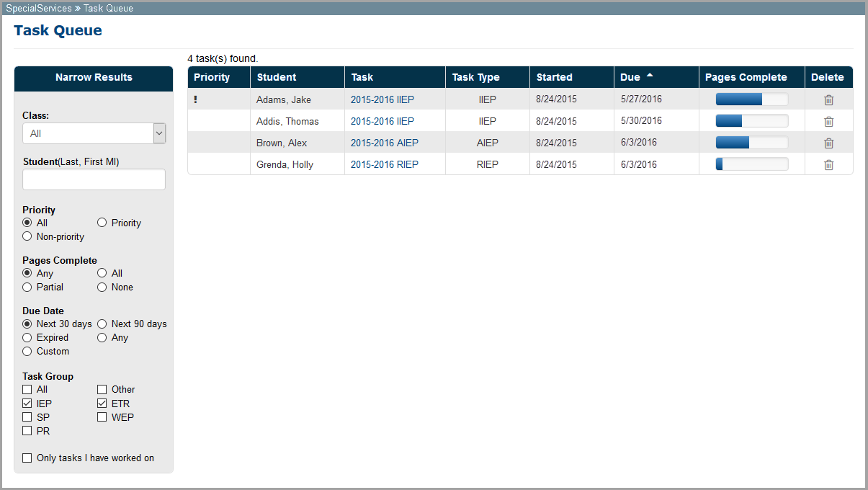The image size is (868, 490).
Task: Focus the Student (Last, First MI) input field
Action: click(x=94, y=179)
